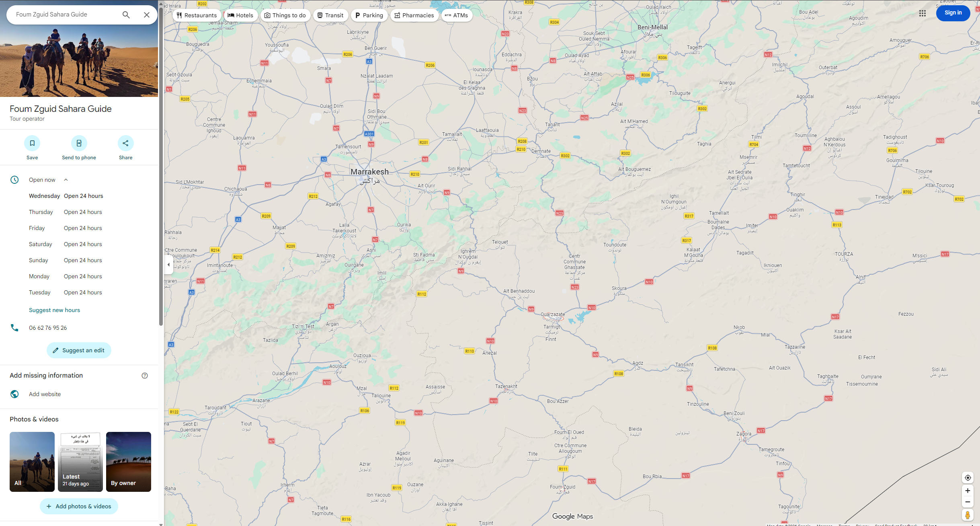The image size is (980, 526).
Task: Click the Send to phone icon
Action: pyautogui.click(x=79, y=143)
